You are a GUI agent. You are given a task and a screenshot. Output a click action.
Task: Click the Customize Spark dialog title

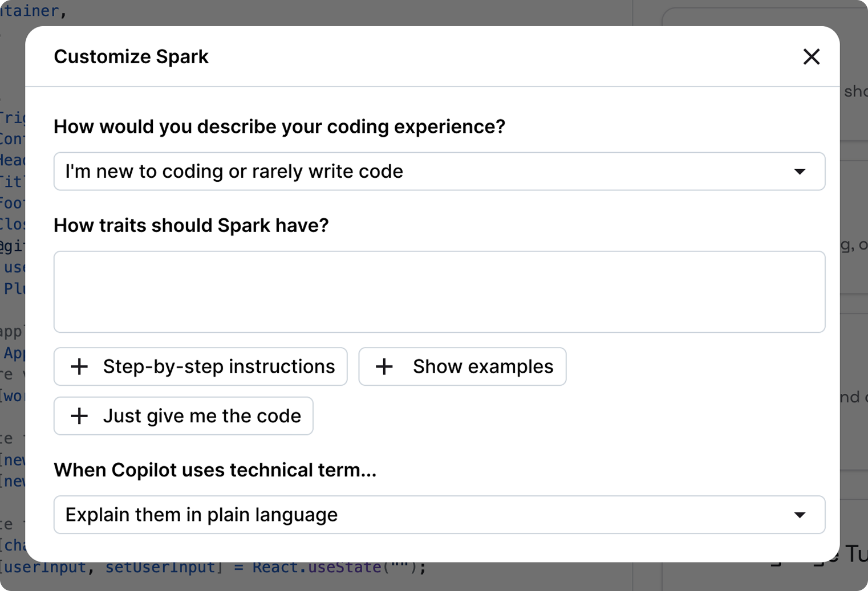pyautogui.click(x=131, y=56)
